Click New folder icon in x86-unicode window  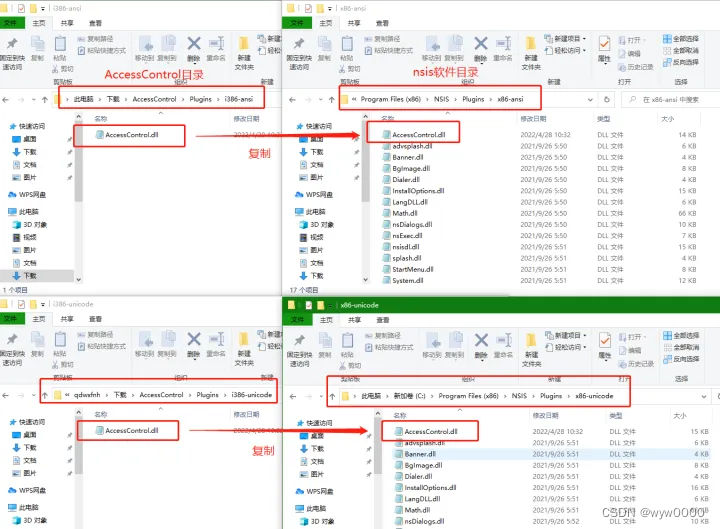click(x=531, y=350)
